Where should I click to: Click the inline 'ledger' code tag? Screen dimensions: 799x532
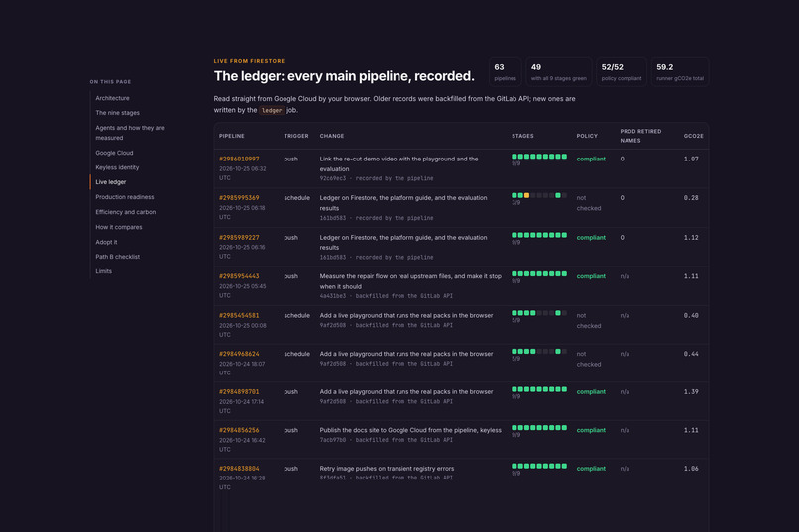(x=272, y=111)
